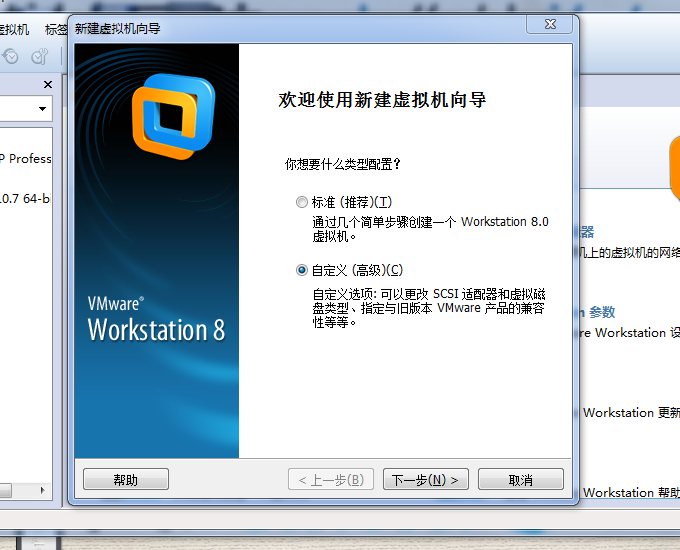Open the 标签 menu in main window
680x550 pixels.
coord(56,29)
